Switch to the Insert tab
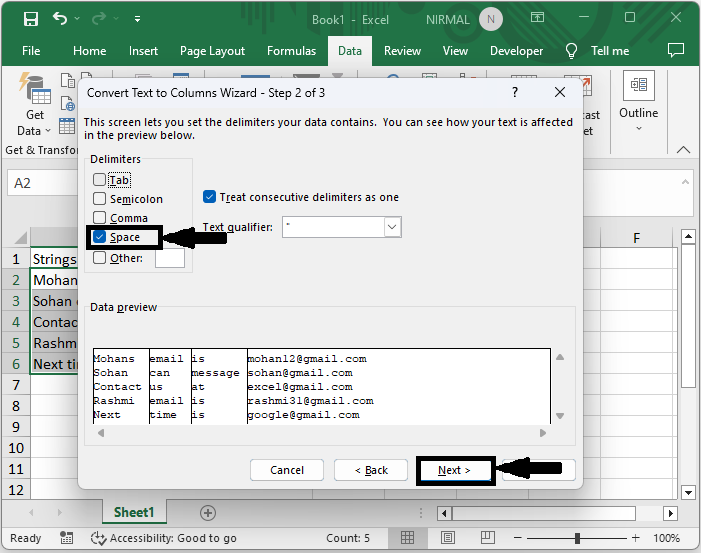The height and width of the screenshot is (553, 701). click(x=143, y=51)
